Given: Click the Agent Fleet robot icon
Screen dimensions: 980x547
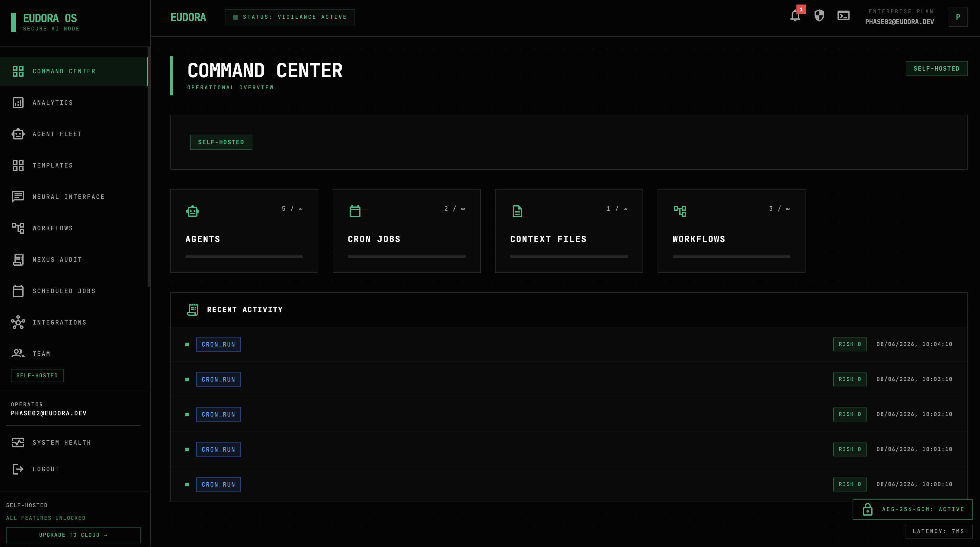Looking at the screenshot, I should [x=18, y=134].
